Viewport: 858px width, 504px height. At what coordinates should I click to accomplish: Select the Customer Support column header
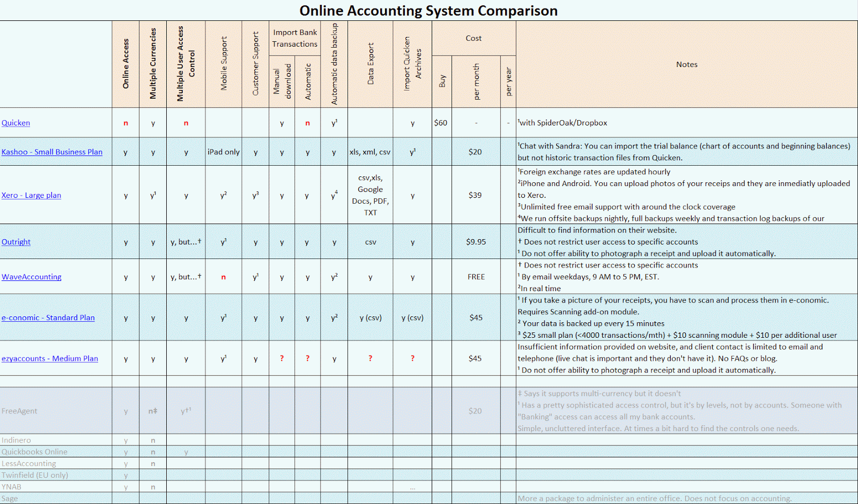pyautogui.click(x=255, y=64)
